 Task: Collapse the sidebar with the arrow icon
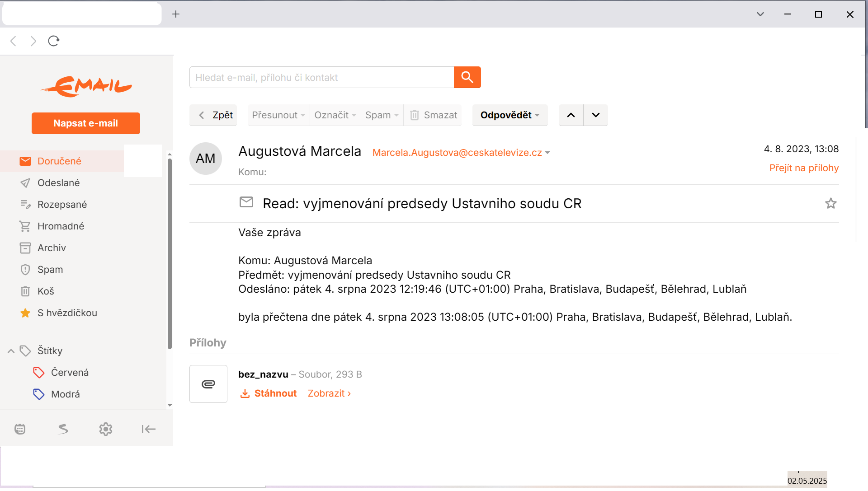coord(148,429)
